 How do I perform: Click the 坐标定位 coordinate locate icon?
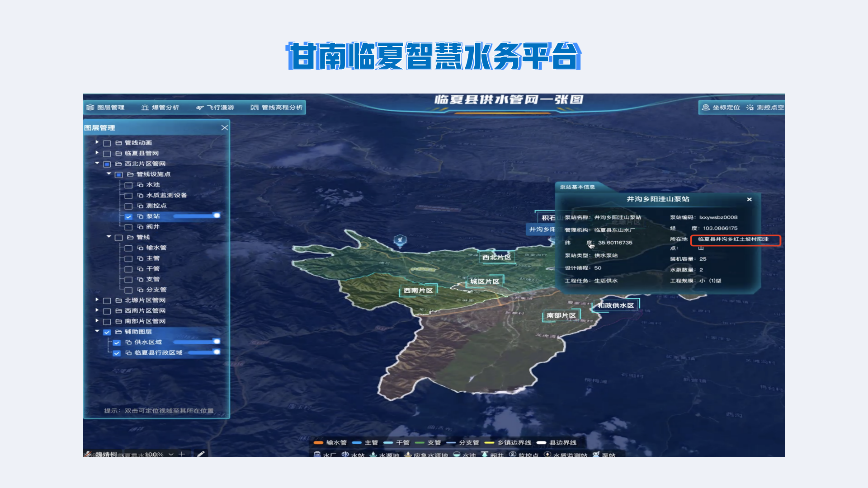pos(706,108)
